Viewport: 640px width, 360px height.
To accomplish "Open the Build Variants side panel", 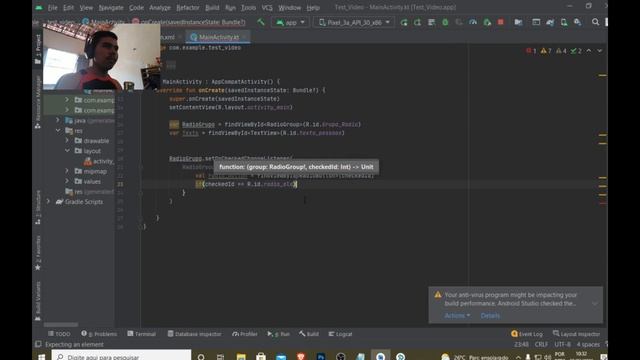I will click(x=38, y=301).
